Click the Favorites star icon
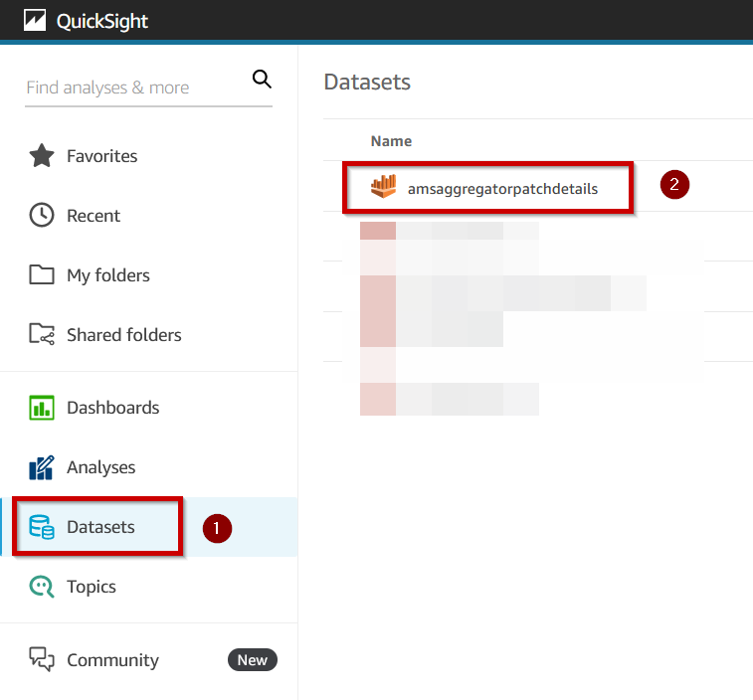Image resolution: width=753 pixels, height=700 pixels. coord(42,156)
